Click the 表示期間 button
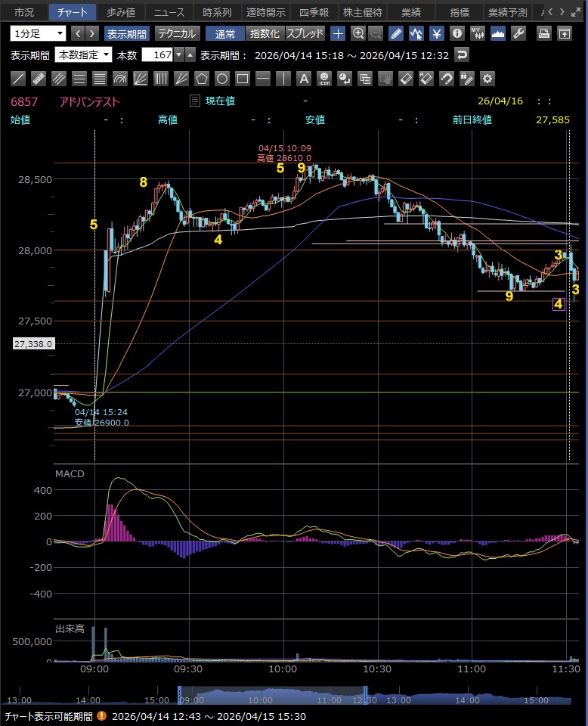 coord(127,33)
